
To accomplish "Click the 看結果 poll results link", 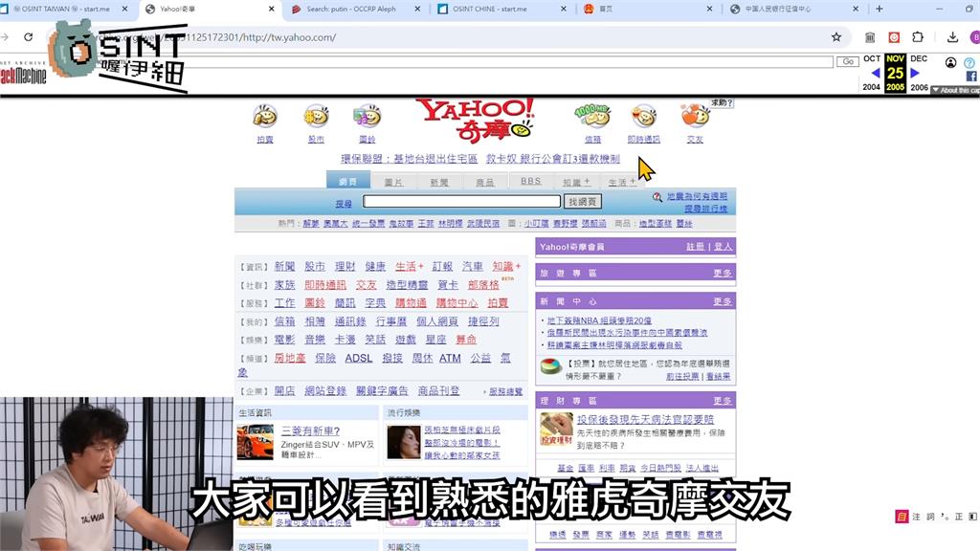I will [718, 376].
